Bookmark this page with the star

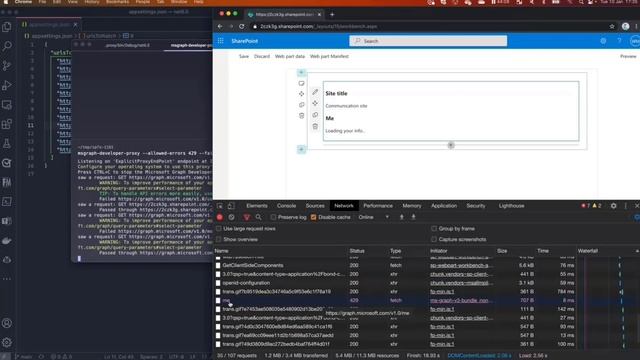click(x=612, y=26)
